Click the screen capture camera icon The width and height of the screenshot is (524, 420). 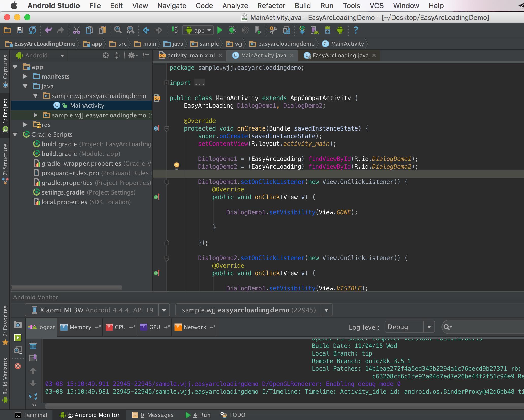click(18, 325)
